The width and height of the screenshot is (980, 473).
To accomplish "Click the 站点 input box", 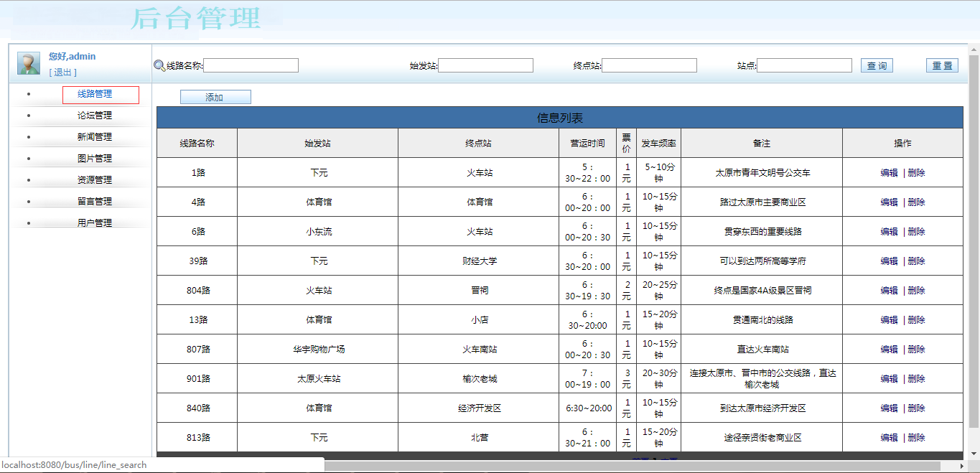I will pos(804,65).
